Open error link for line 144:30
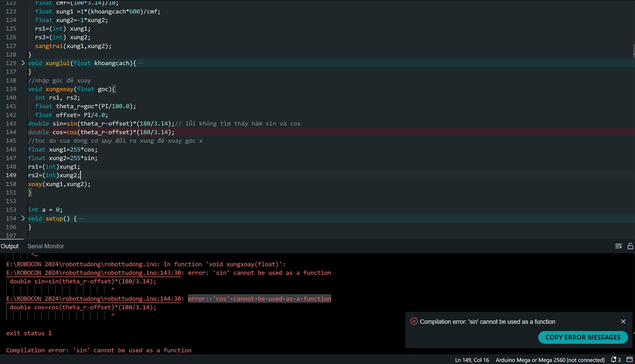635x364 pixels. pos(93,299)
